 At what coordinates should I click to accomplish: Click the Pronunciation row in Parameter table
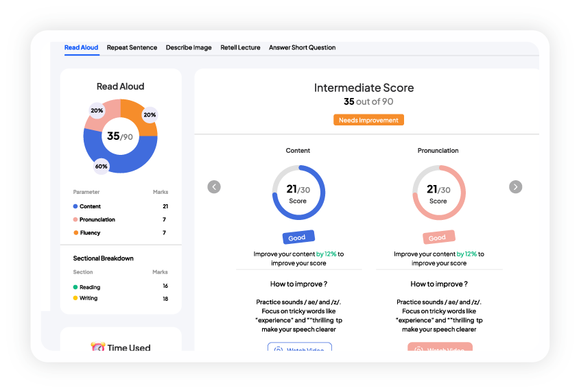(120, 219)
